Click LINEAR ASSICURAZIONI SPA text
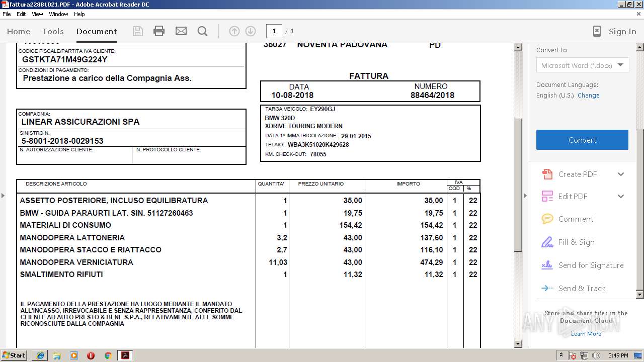Image resolution: width=644 pixels, height=362 pixels. [80, 122]
